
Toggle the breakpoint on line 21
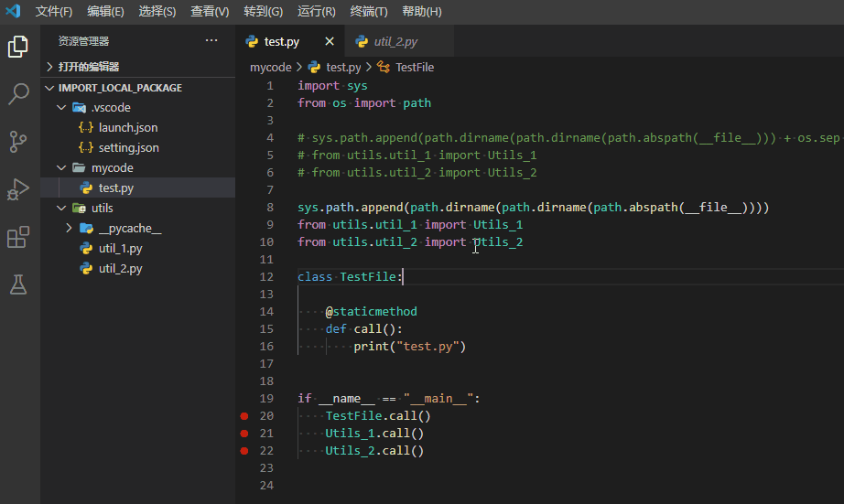244,433
